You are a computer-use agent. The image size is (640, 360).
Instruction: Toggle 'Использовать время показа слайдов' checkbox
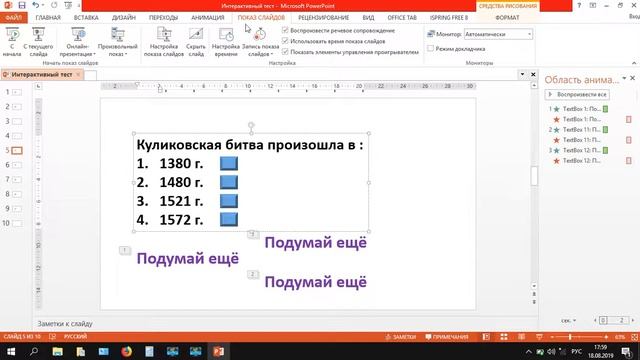(285, 41)
